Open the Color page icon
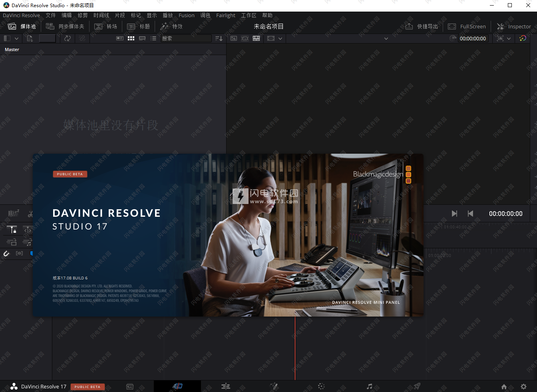The image size is (537, 392). 321,386
